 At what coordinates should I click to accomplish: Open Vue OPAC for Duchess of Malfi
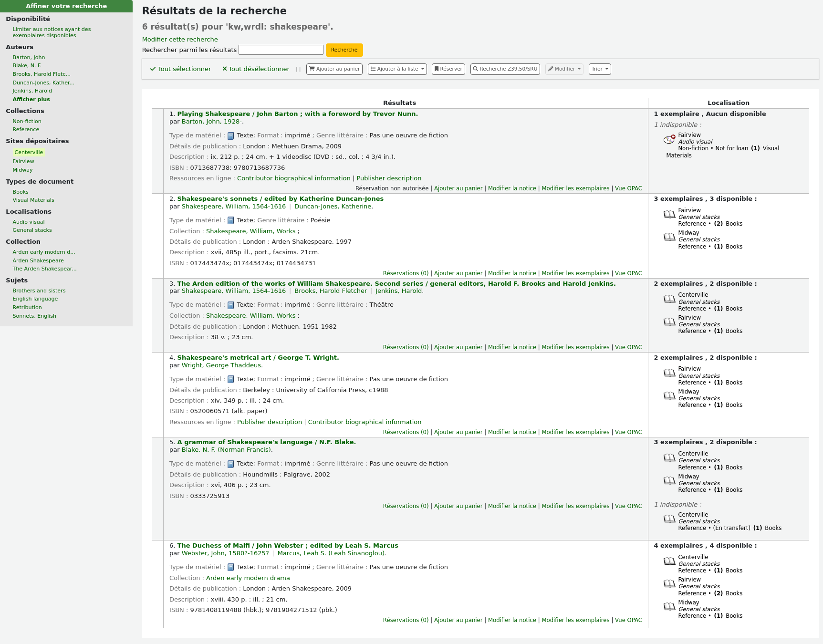[628, 620]
